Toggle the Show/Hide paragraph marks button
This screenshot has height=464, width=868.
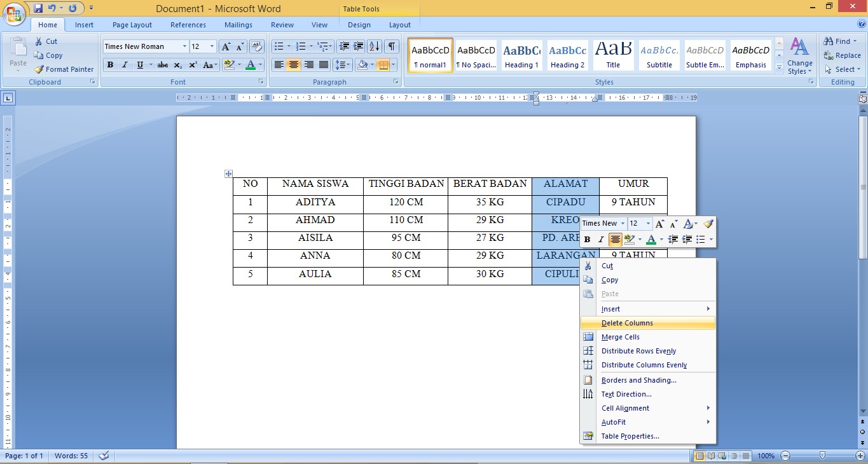[x=392, y=46]
